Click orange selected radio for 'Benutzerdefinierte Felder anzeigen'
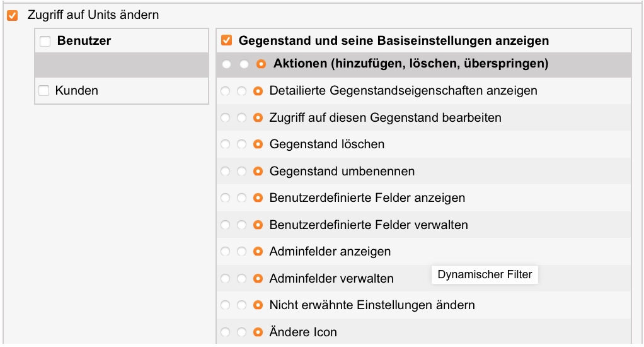 [x=257, y=198]
